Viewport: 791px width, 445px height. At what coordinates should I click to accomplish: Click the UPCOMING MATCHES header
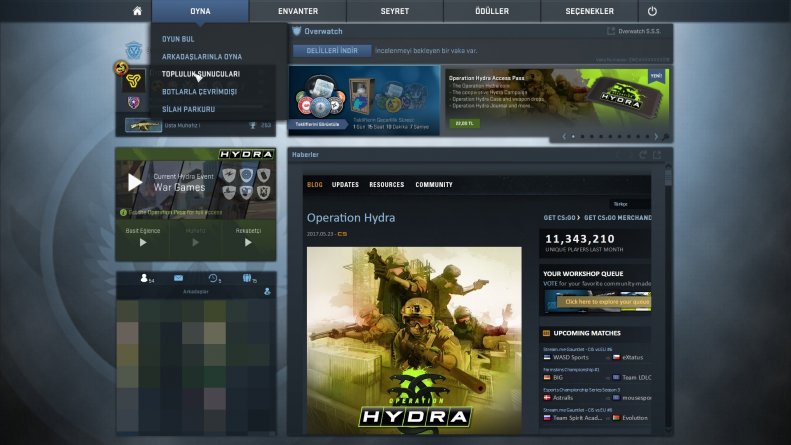point(587,333)
